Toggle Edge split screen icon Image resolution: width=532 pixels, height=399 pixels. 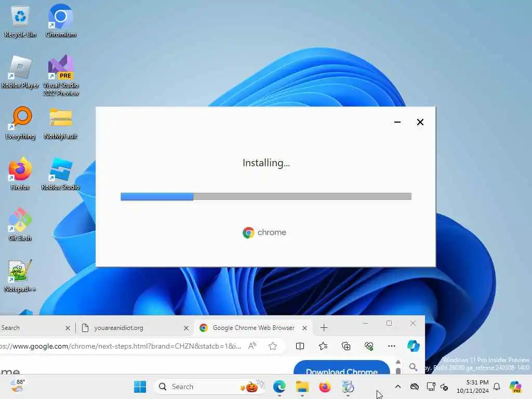click(x=300, y=346)
